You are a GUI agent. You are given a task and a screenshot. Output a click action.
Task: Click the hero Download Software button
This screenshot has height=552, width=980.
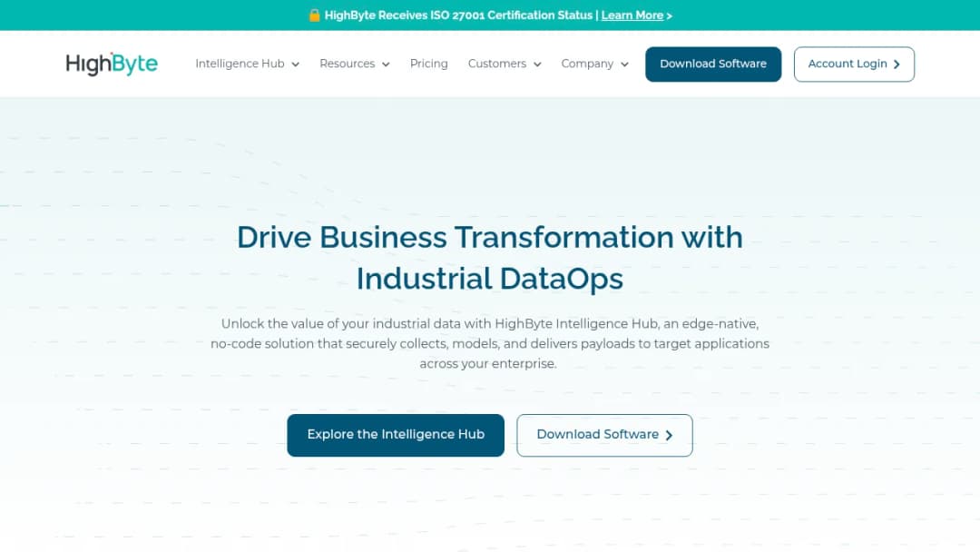pos(604,435)
